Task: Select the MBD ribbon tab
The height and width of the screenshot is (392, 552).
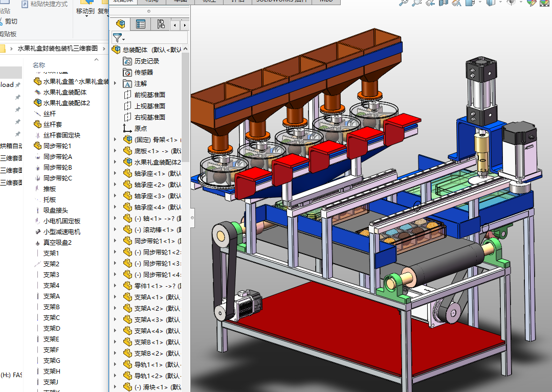Action: (x=326, y=2)
